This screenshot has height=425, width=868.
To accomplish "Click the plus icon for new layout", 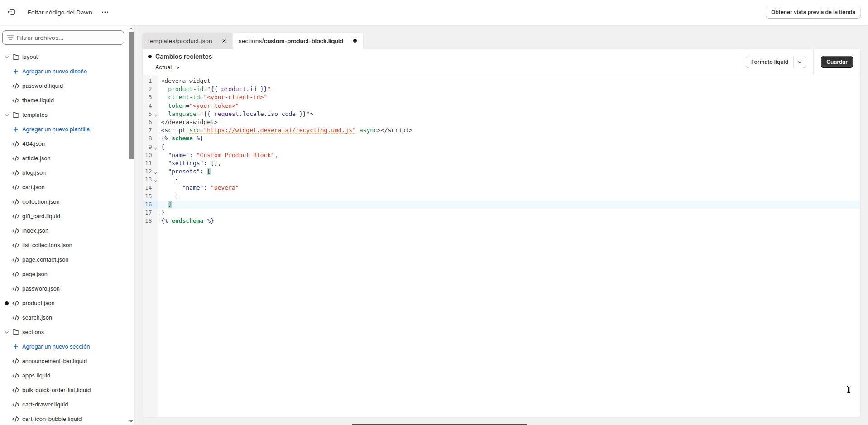I will click(16, 72).
